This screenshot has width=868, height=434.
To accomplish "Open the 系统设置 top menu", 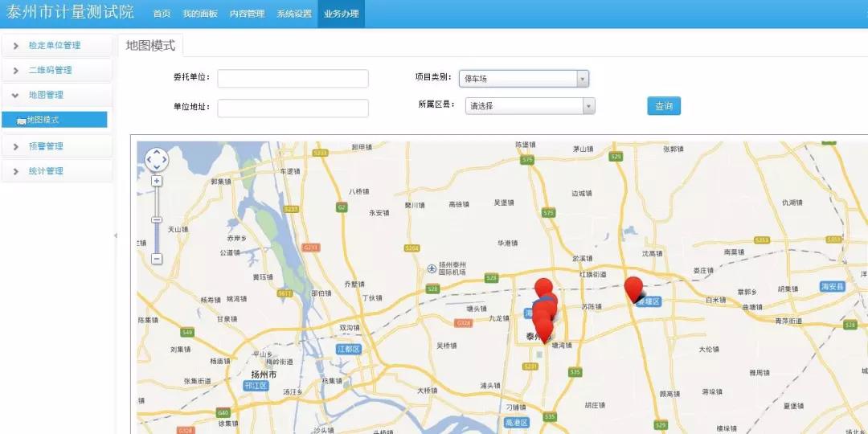I will [294, 14].
